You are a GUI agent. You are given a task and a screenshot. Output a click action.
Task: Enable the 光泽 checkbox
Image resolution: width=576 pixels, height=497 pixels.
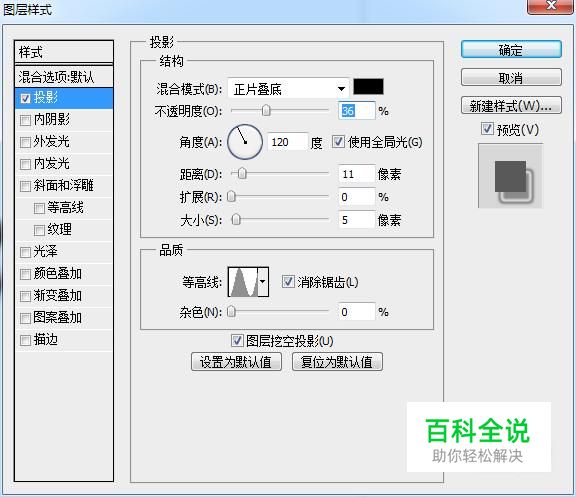pyautogui.click(x=25, y=252)
